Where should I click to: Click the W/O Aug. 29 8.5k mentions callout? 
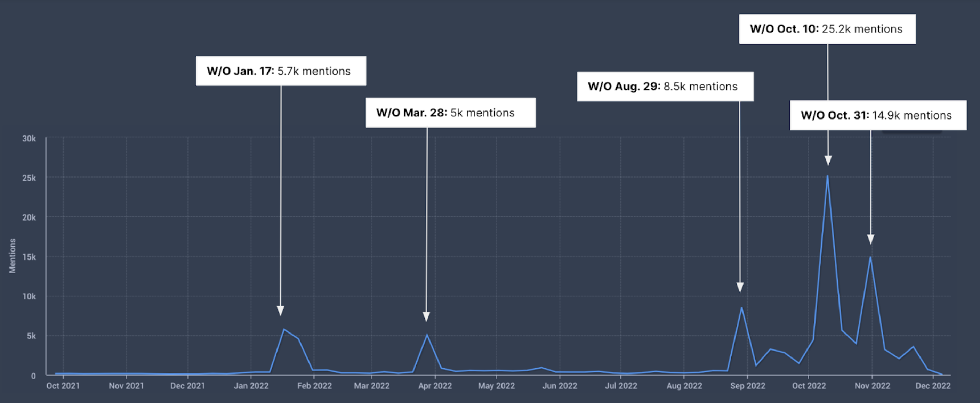[x=665, y=86]
